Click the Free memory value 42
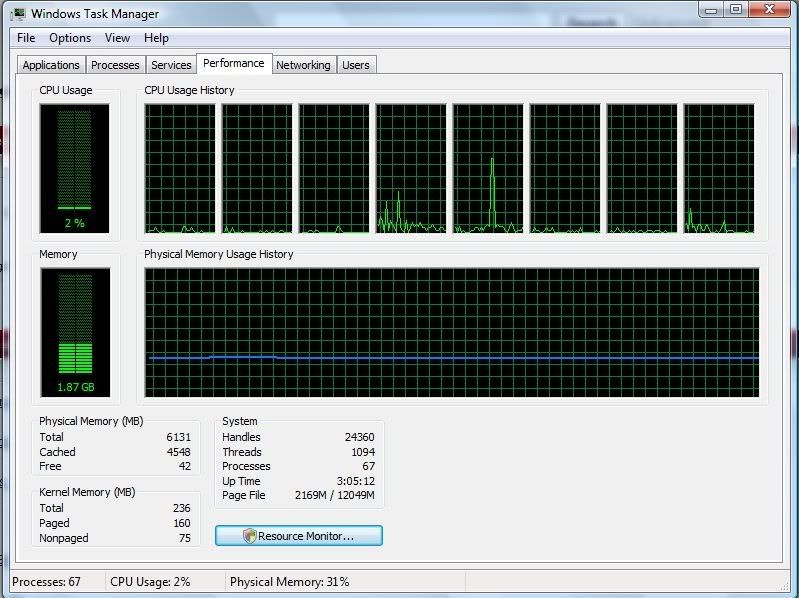The width and height of the screenshot is (799, 598). pyautogui.click(x=185, y=466)
